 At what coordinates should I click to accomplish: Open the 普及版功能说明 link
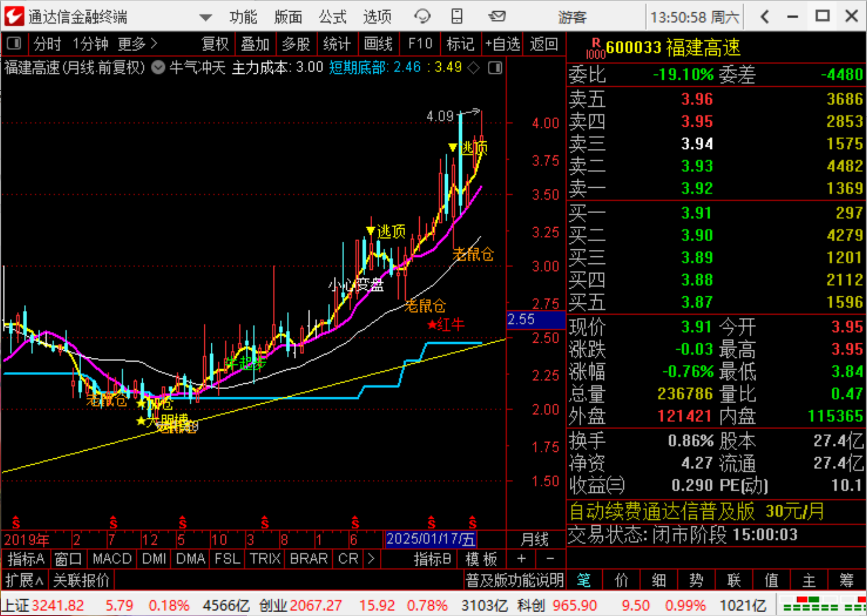514,581
